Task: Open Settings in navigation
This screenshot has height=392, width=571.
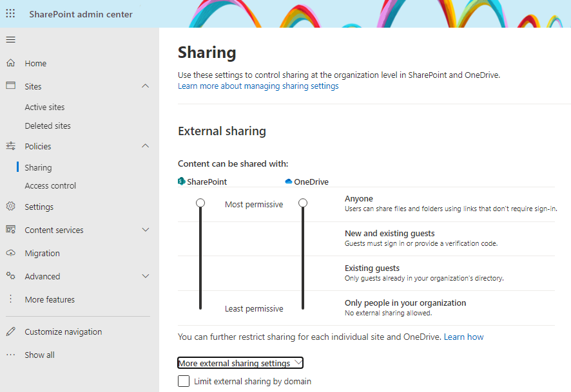Action: click(x=39, y=207)
